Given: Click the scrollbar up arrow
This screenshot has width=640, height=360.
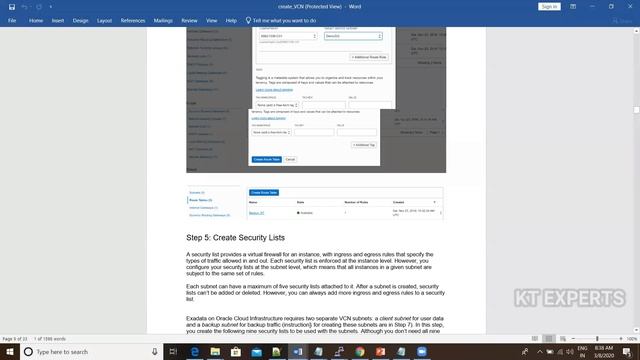Looking at the screenshot, I should pyautogui.click(x=636, y=31).
